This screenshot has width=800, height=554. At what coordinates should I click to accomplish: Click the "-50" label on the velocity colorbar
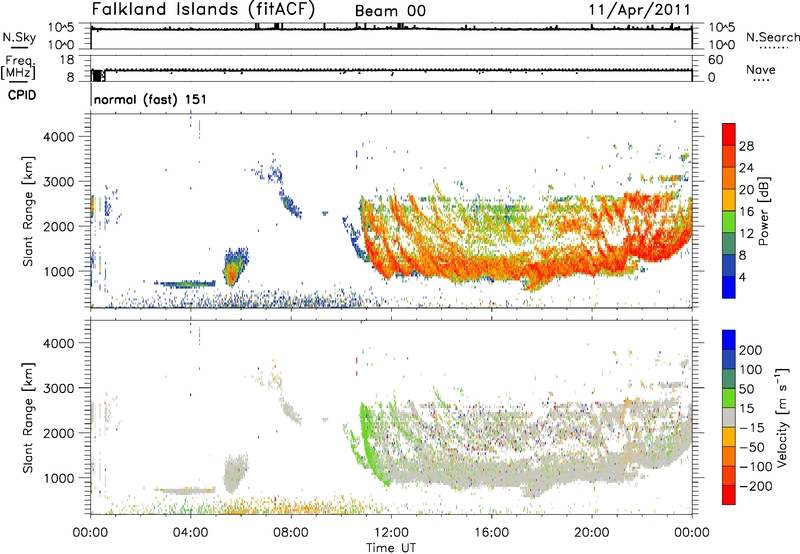(x=752, y=447)
